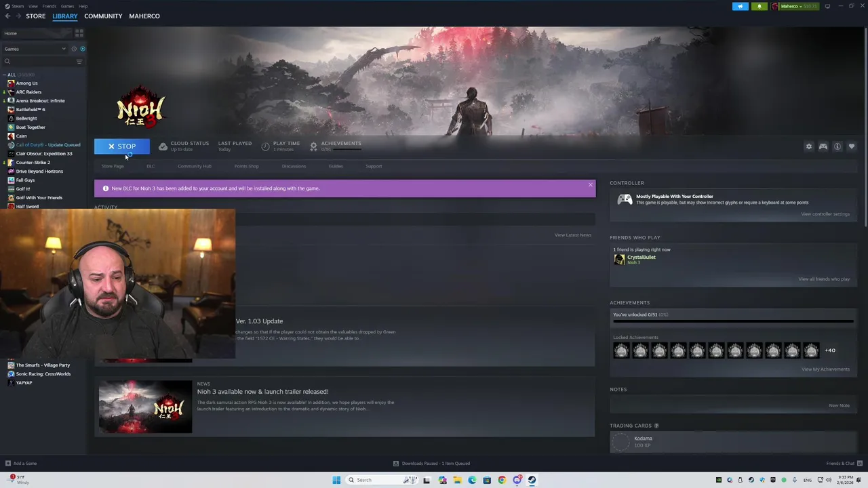Open the Help menu

83,6
